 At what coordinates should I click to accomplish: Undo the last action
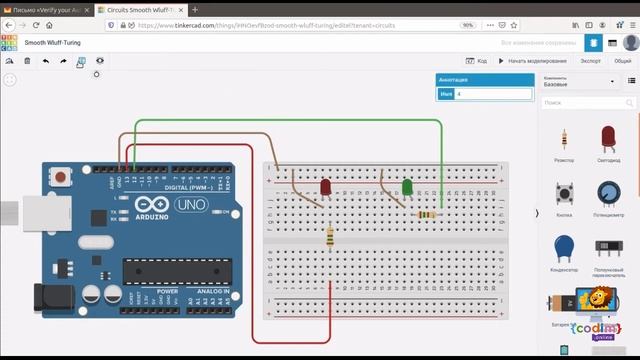coord(46,61)
